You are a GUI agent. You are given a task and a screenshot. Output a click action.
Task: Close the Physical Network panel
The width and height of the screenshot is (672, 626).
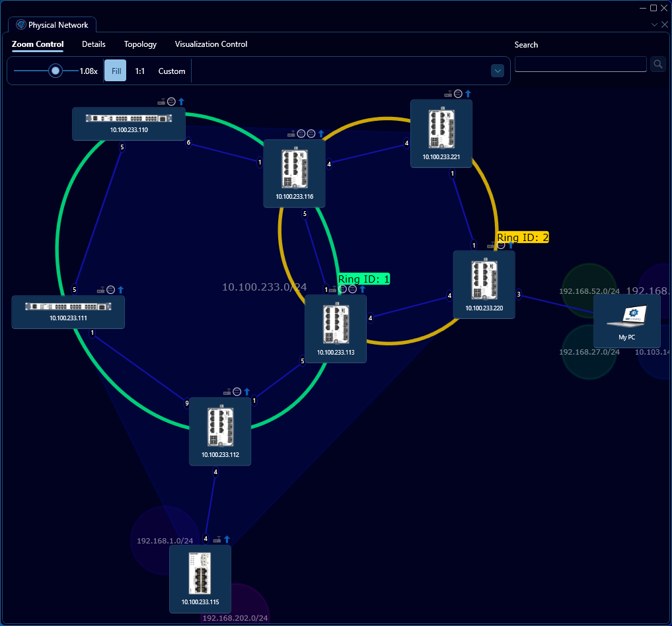pyautogui.click(x=665, y=24)
